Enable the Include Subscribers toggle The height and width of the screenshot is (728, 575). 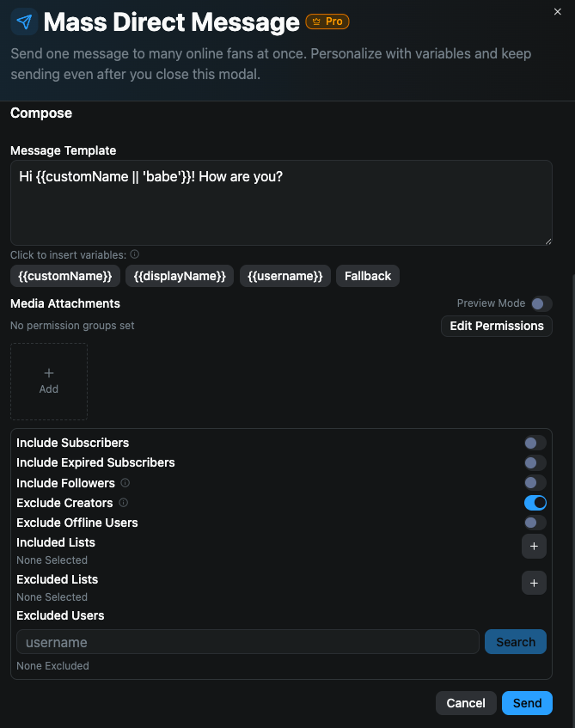(535, 443)
